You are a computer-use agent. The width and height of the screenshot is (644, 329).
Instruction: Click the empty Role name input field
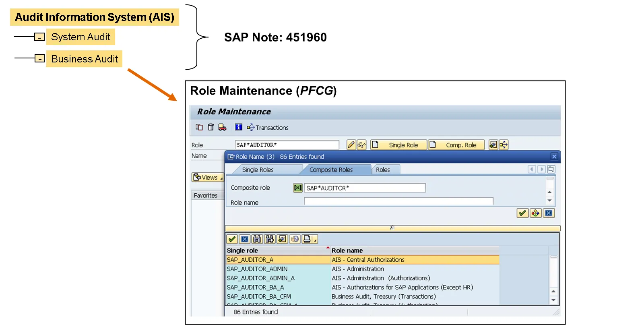[x=398, y=201]
